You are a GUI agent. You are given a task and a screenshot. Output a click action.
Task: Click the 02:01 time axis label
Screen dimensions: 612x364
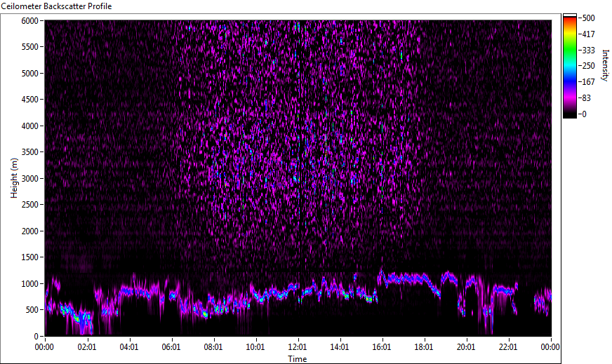coord(86,347)
